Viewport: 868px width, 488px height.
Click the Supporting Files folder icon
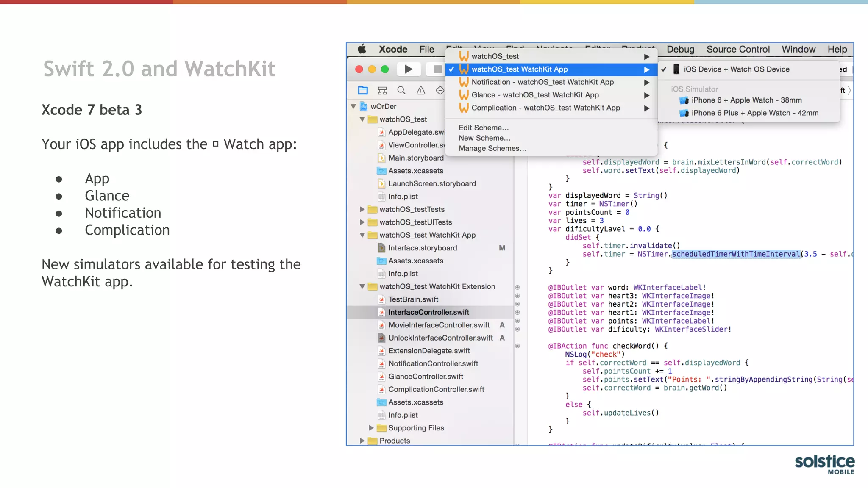click(x=381, y=428)
